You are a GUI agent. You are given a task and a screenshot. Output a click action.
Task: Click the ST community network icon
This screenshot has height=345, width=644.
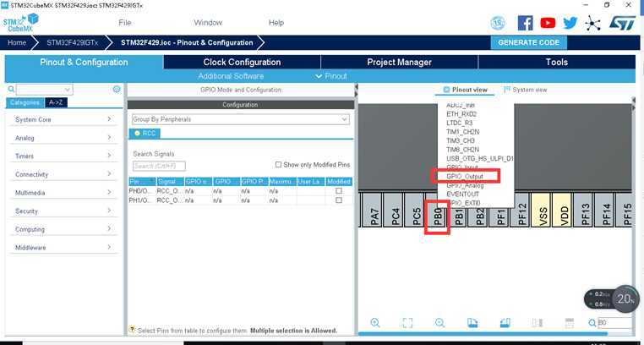592,23
